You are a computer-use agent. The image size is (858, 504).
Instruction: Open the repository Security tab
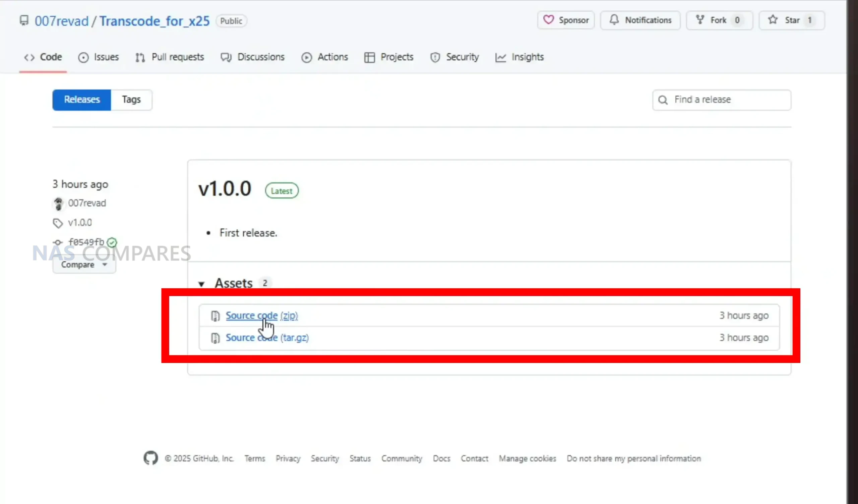click(454, 57)
